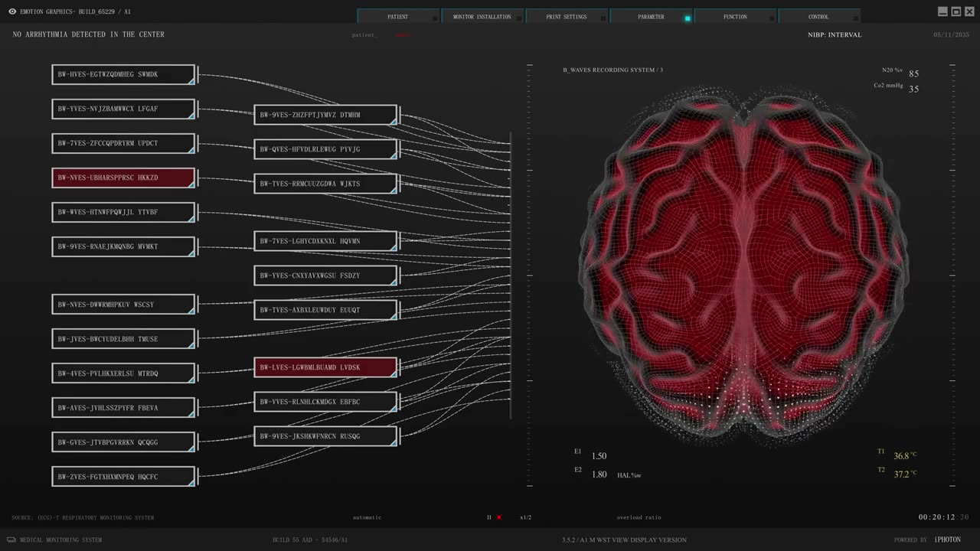Click the 'HAL%w' label
The height and width of the screenshot is (551, 980).
pyautogui.click(x=629, y=475)
